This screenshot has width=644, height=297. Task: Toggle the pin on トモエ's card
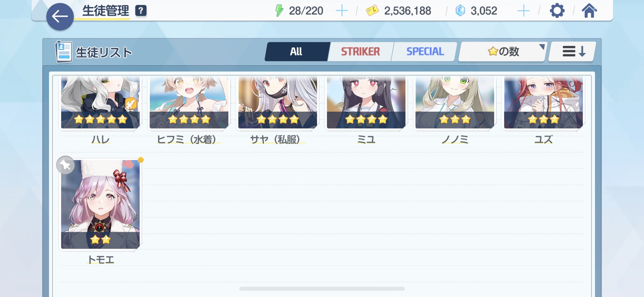(66, 165)
